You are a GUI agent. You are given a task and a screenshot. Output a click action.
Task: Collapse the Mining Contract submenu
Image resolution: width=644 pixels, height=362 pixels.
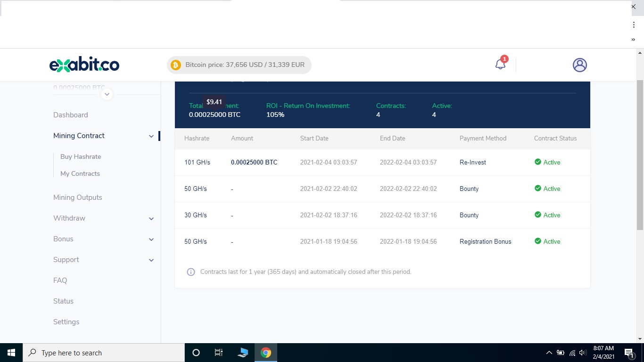[151, 136]
